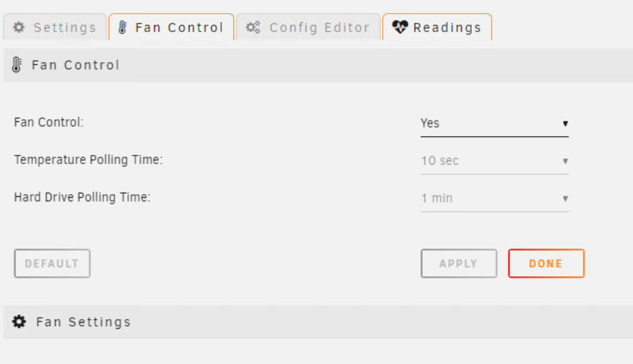Screen dimensions: 633x364
Task: Click the thermometer icon on Fan Control tab
Action: click(123, 27)
